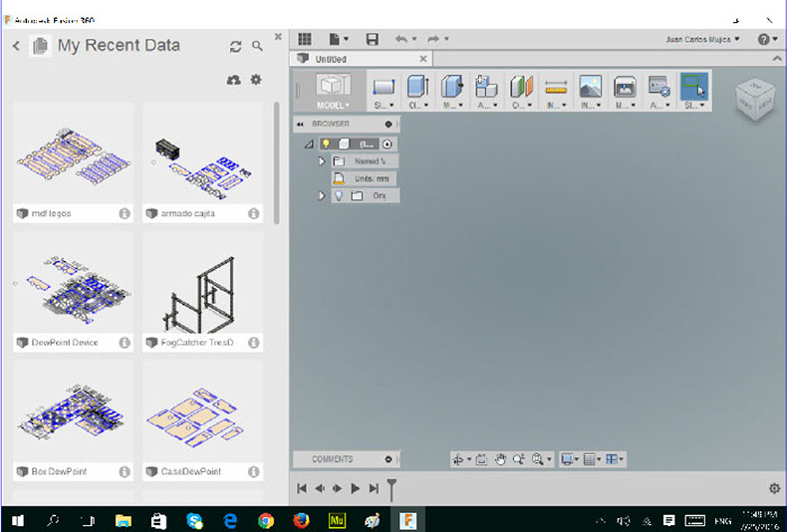The height and width of the screenshot is (532, 787).
Task: Refresh My Recent Data list
Action: 235,47
